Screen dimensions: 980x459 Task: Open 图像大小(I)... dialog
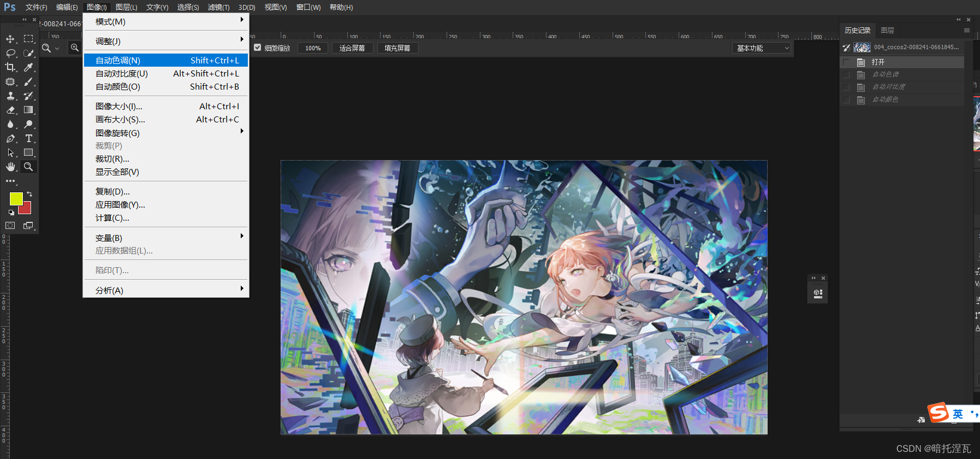(x=166, y=106)
